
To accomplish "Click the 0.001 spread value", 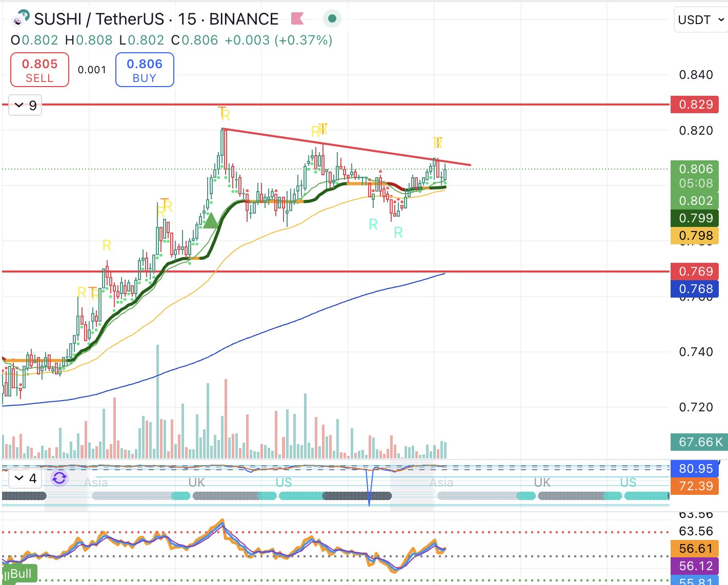I will (x=92, y=70).
